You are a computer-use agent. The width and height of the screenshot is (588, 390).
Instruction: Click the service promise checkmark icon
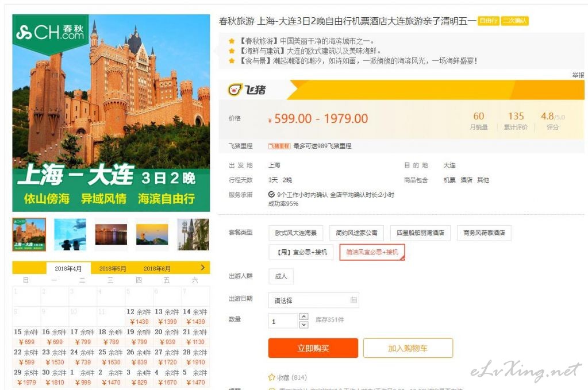[271, 195]
